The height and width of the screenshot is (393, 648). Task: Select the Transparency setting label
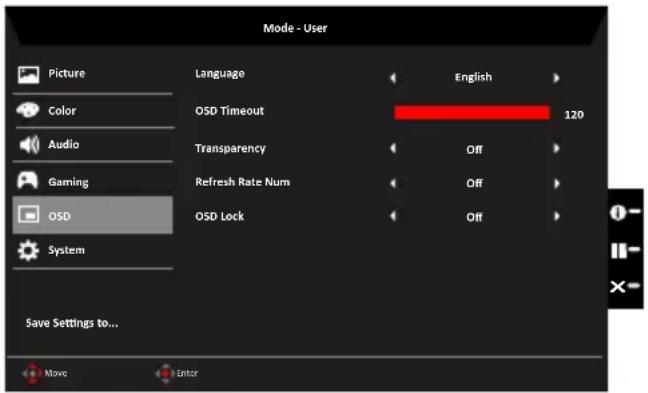point(230,149)
